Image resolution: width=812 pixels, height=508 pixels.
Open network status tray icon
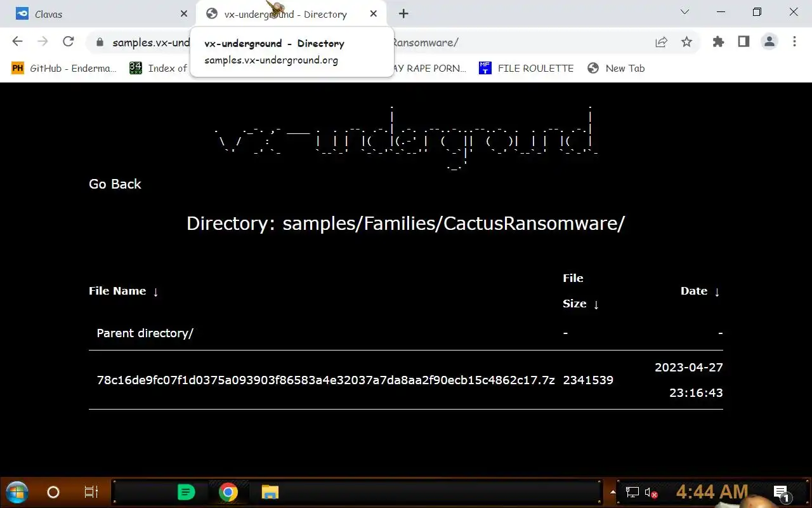point(632,492)
